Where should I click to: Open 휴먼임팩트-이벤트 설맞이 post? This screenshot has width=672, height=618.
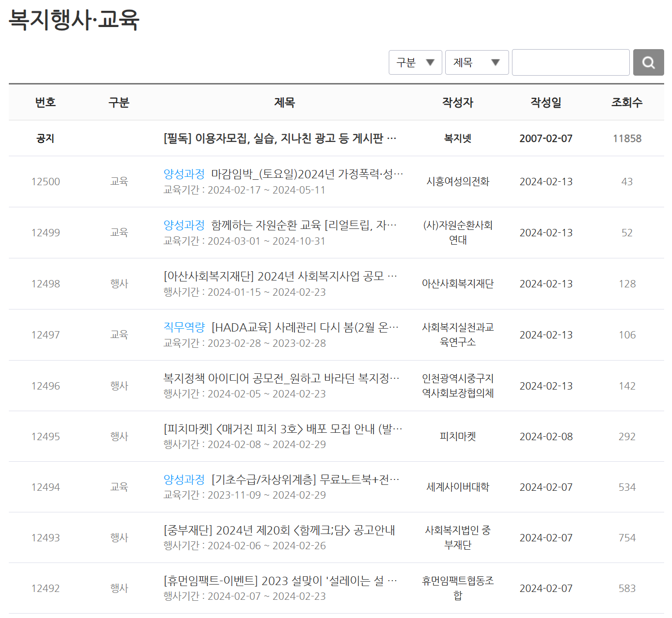click(x=280, y=581)
